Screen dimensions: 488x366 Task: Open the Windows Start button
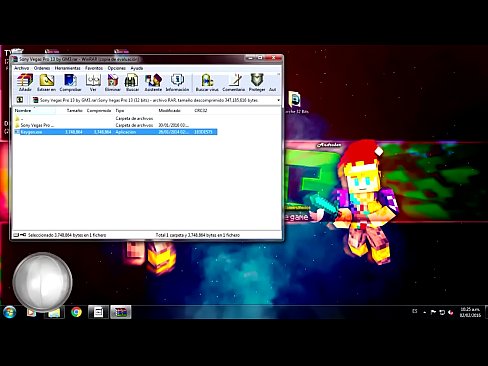tap(9, 312)
